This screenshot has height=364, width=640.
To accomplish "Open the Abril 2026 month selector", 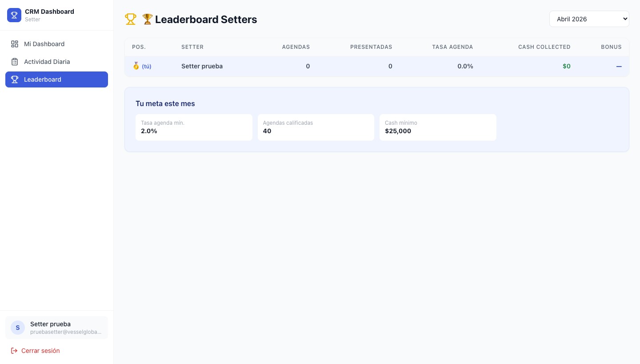I will pyautogui.click(x=589, y=19).
